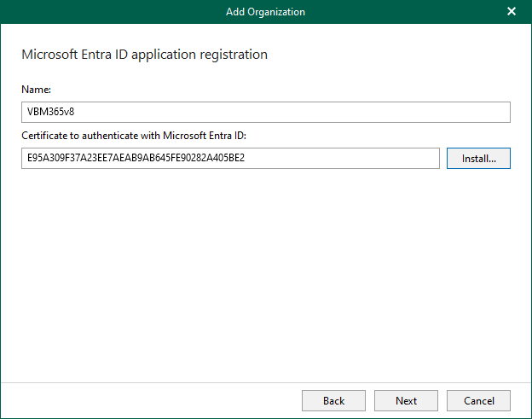Viewport: 532px width, 419px height.
Task: Click the words Entra ID in heading
Action: (x=107, y=55)
